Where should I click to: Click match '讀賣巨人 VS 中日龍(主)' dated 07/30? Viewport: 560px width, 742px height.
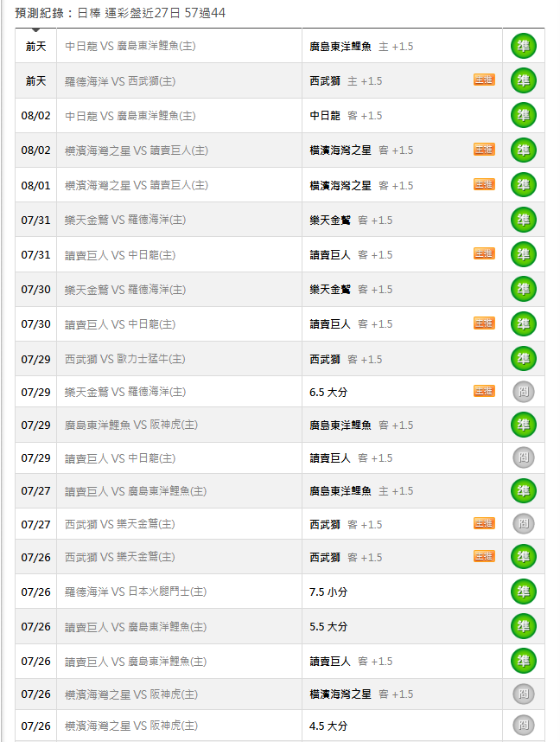click(x=120, y=324)
